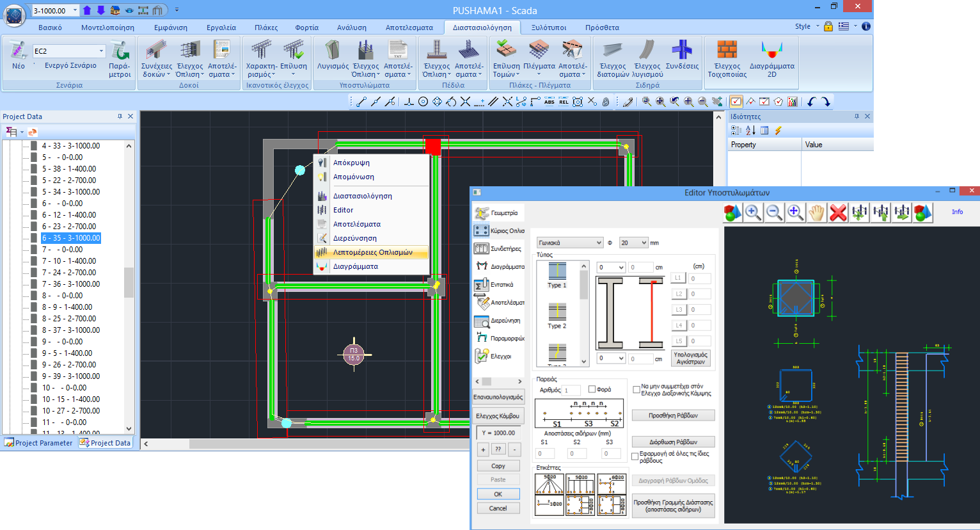Viewport: 980px width, 530px height.
Task: Select pan hand tool in column editor
Action: point(817,213)
